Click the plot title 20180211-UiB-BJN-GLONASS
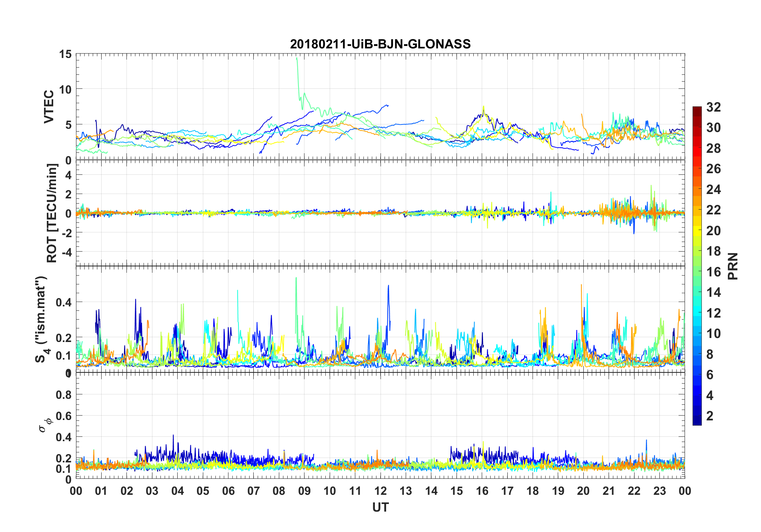This screenshot has width=761, height=532. (380, 44)
